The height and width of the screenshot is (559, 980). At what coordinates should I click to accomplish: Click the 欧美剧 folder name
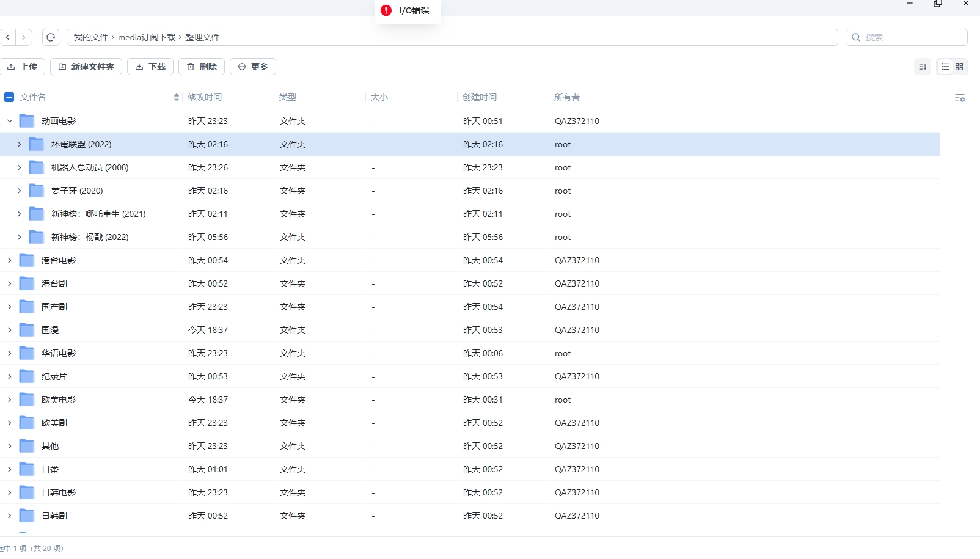54,423
